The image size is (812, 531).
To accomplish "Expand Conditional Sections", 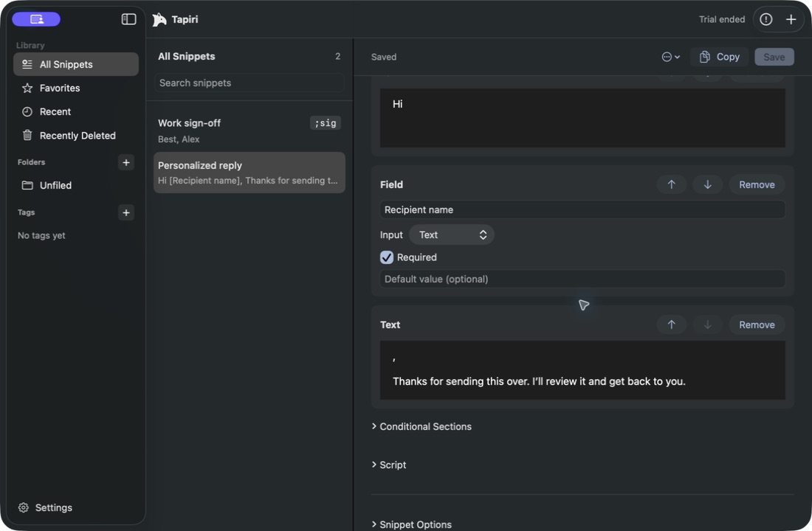I will pyautogui.click(x=422, y=426).
